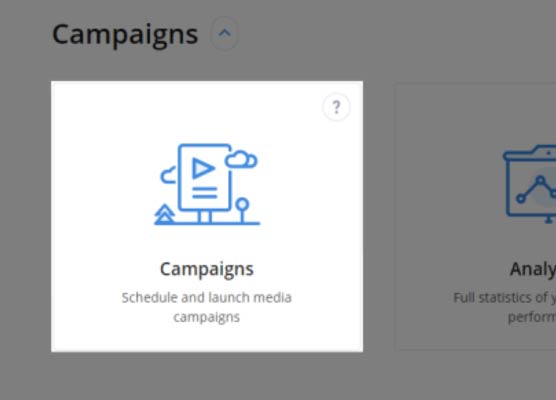Click the round lamp post graphic by billboard

(242, 210)
